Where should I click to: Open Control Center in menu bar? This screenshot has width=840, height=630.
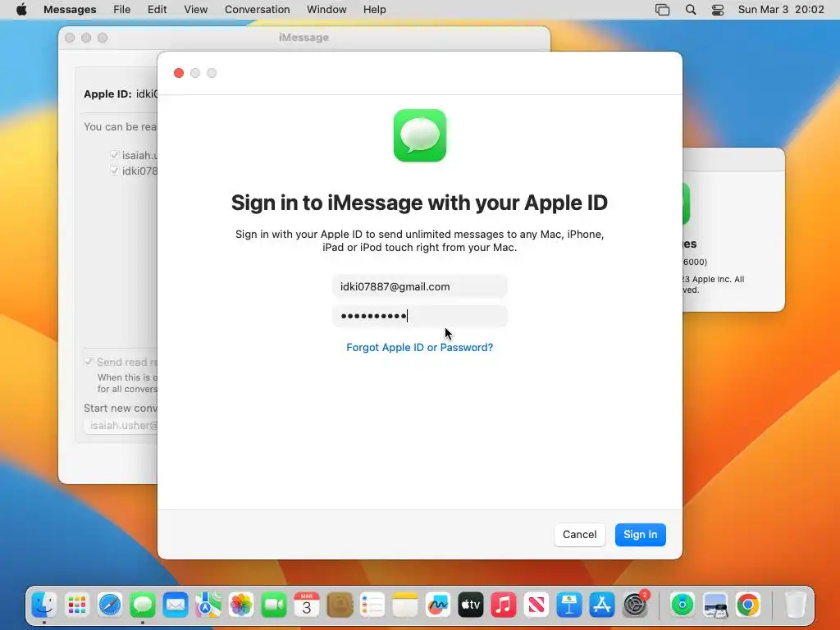718,10
